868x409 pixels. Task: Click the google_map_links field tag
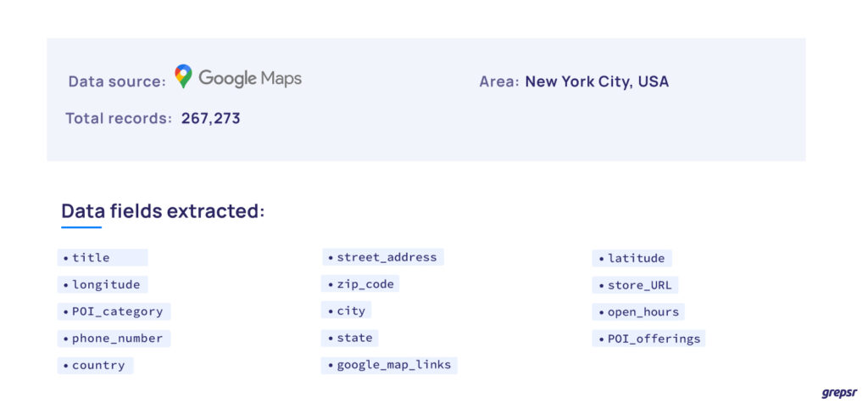click(x=389, y=365)
